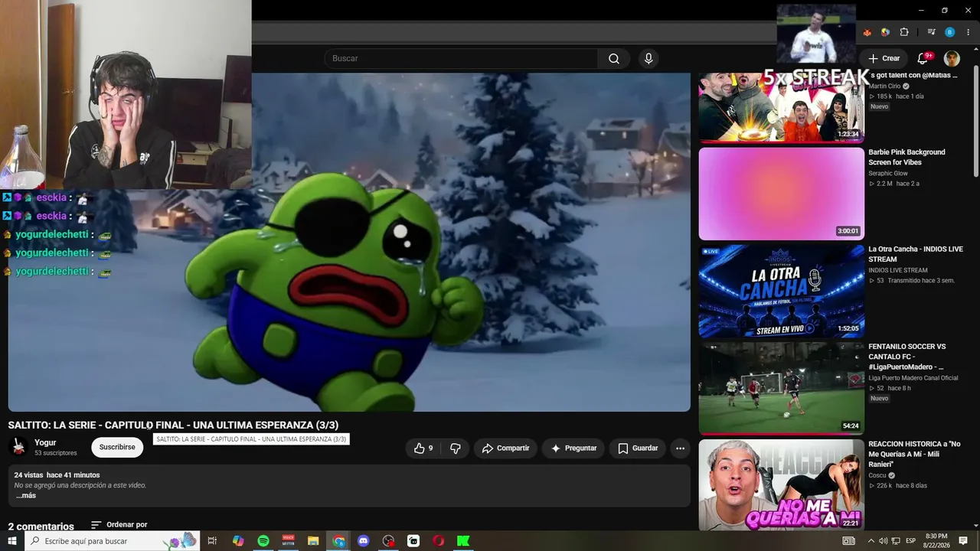Screen dimensions: 980x551
Task: Open the green Kick app in taskbar
Action: click(463, 541)
